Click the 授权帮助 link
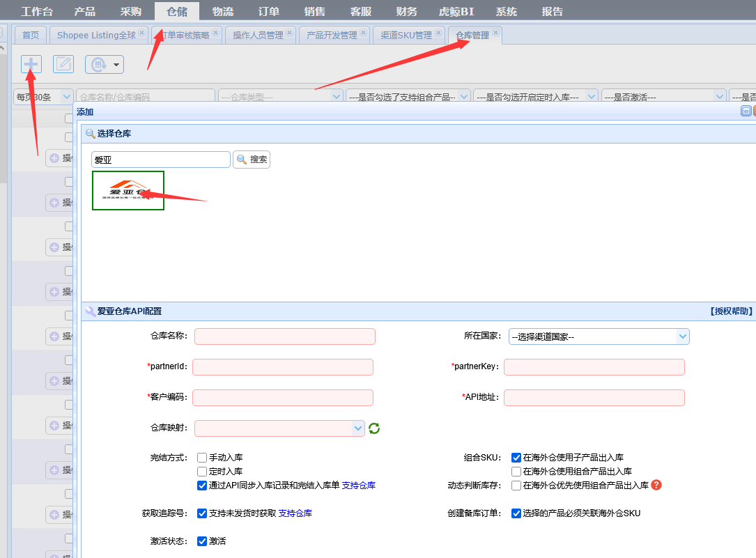This screenshot has width=756, height=558. (x=731, y=311)
